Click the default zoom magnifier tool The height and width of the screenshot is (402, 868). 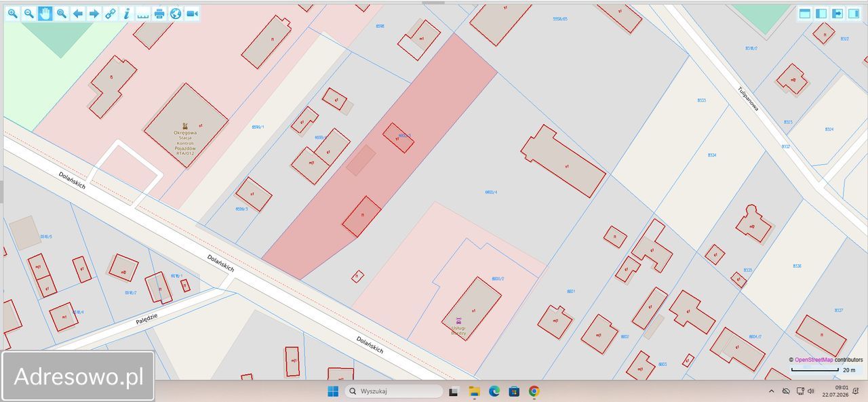(62, 14)
